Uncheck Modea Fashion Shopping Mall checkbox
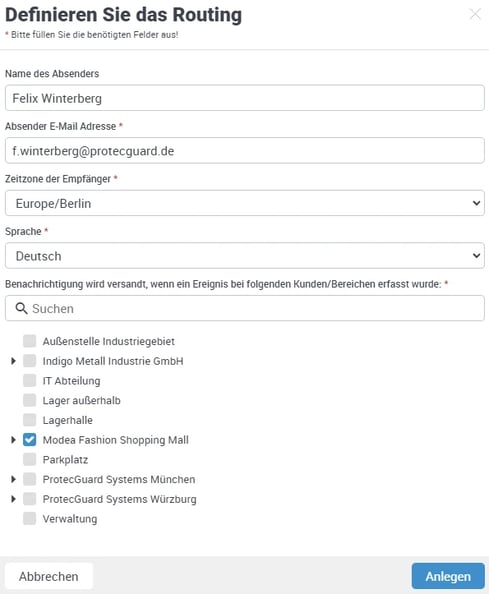 30,440
